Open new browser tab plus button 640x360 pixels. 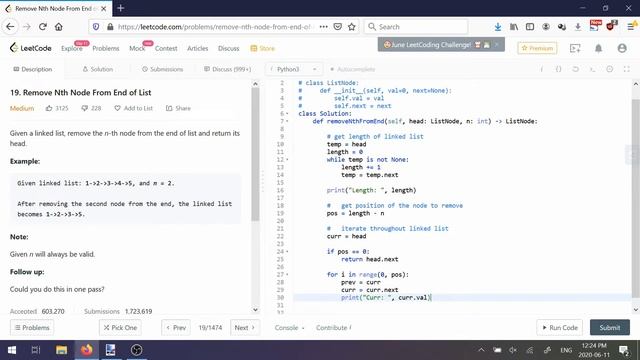click(121, 8)
